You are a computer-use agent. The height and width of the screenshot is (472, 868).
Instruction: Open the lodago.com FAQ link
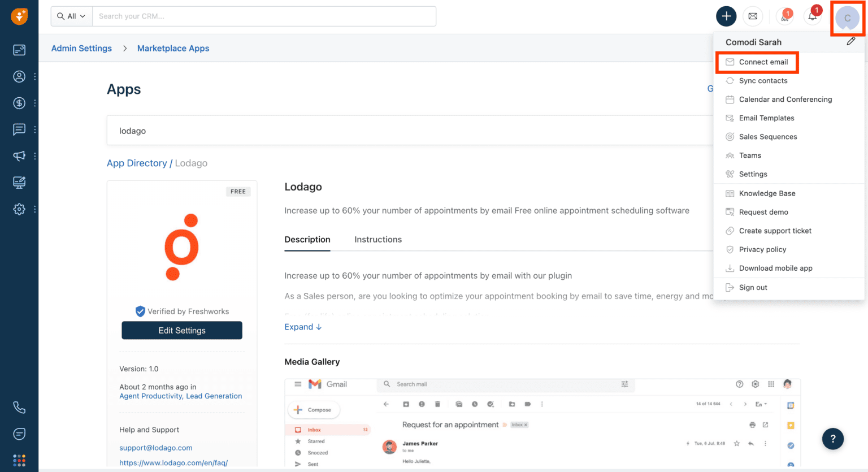173,463
